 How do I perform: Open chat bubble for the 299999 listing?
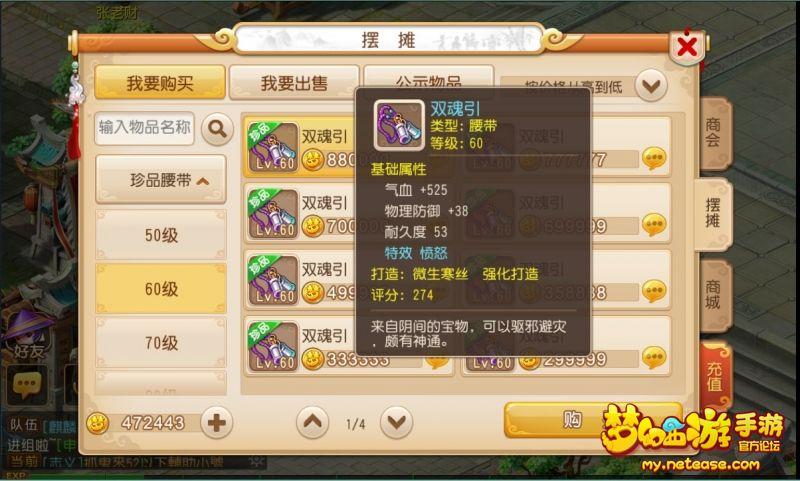[654, 358]
